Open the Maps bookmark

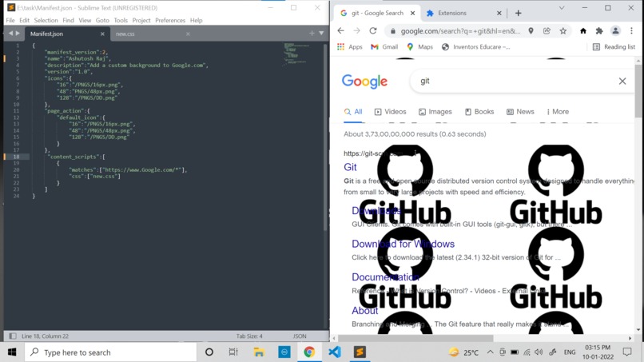(x=419, y=47)
